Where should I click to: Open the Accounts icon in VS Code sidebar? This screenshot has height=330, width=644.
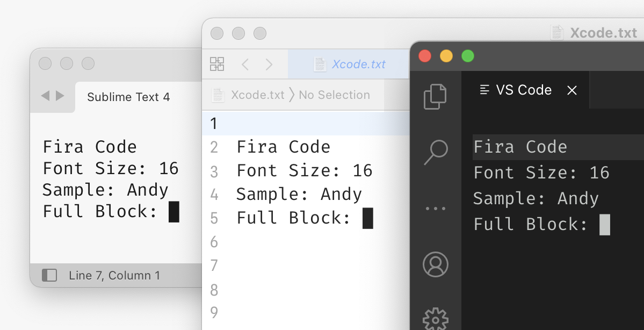(x=435, y=264)
